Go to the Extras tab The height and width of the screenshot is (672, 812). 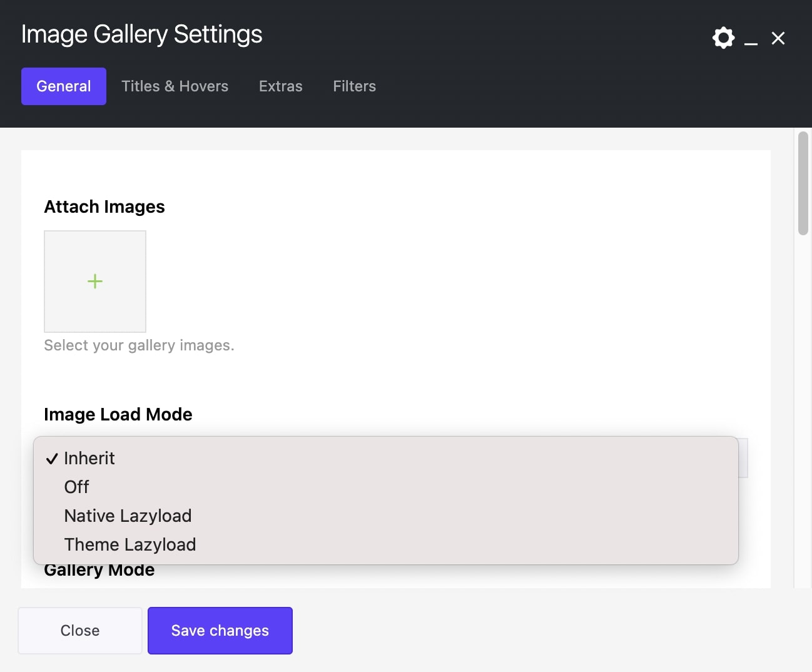280,86
